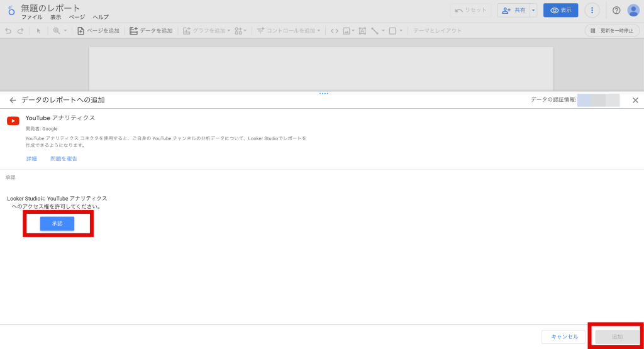Open the 表示 menu in menu bar
Viewport: 644px width, 349px height.
55,17
